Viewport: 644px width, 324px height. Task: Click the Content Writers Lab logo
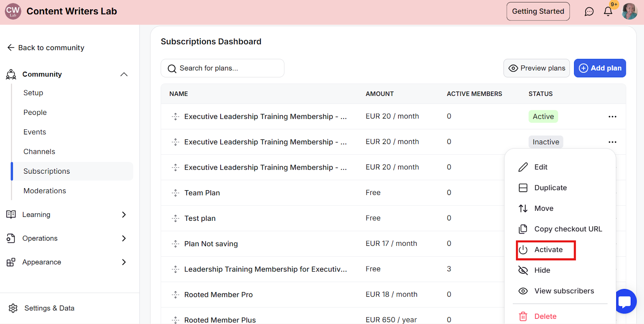coord(13,11)
